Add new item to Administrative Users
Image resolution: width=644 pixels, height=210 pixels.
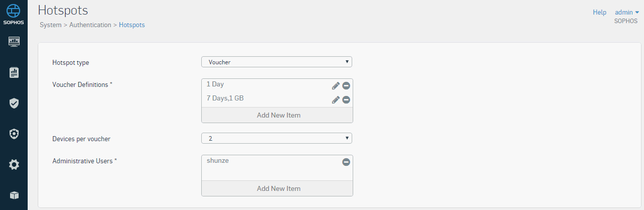[277, 188]
